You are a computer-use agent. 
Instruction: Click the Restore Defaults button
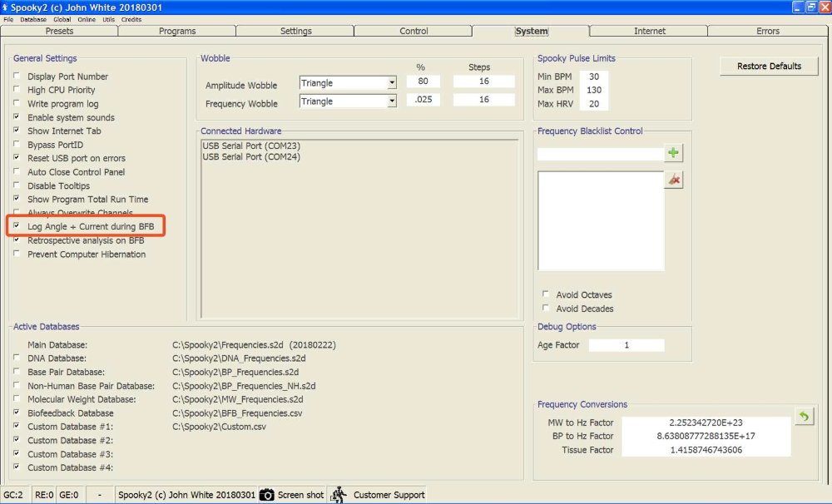(769, 67)
